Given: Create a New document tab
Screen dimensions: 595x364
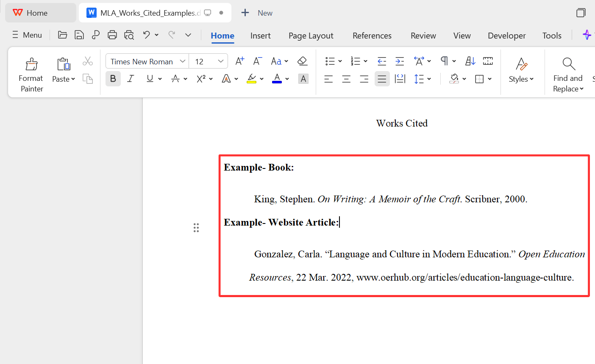Looking at the screenshot, I should pos(256,13).
